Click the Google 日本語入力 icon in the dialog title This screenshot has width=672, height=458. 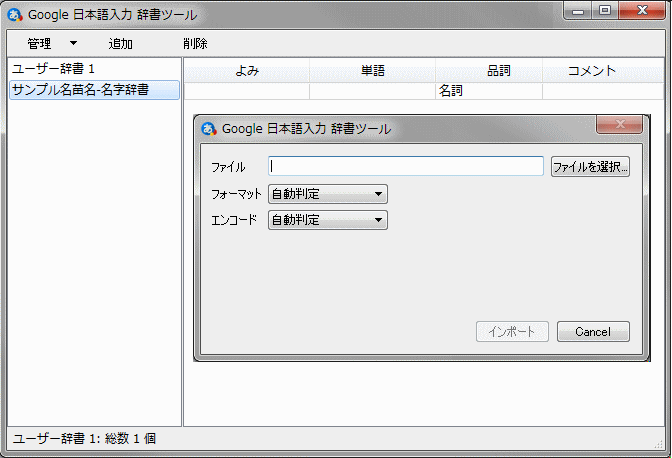pos(209,129)
